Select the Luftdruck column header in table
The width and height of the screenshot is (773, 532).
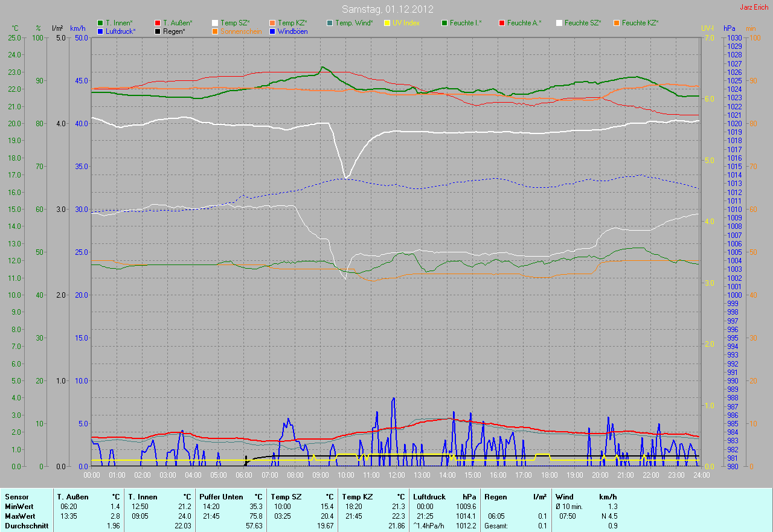pyautogui.click(x=429, y=497)
